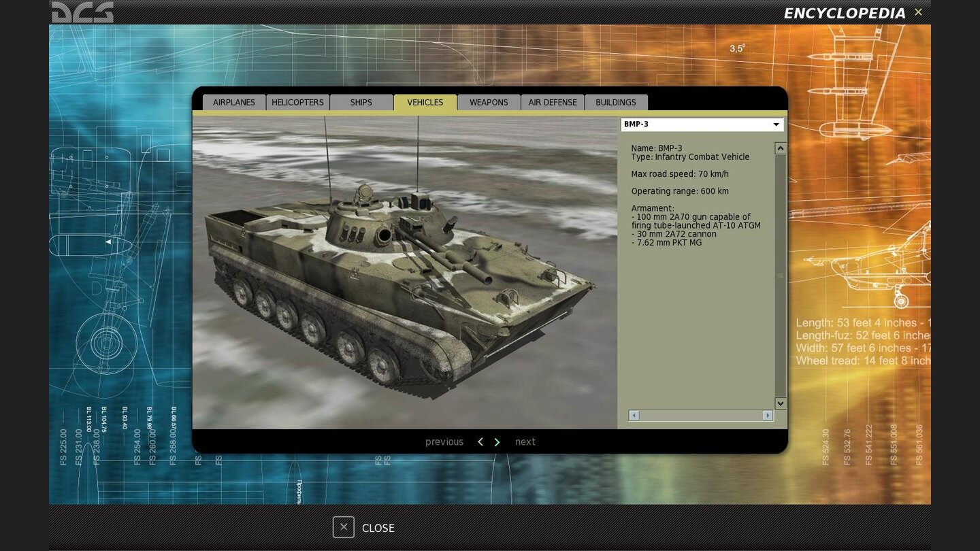Click the horizontal scroll left arrow
This screenshot has width=980, height=551.
(x=634, y=416)
